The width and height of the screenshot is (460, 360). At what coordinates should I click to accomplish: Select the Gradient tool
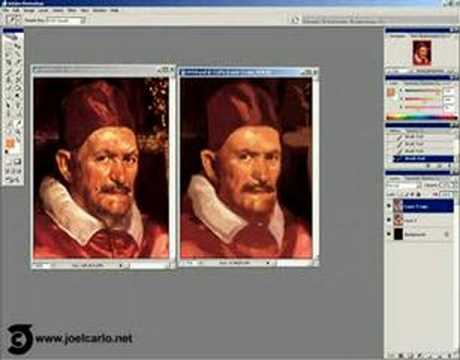(x=18, y=88)
